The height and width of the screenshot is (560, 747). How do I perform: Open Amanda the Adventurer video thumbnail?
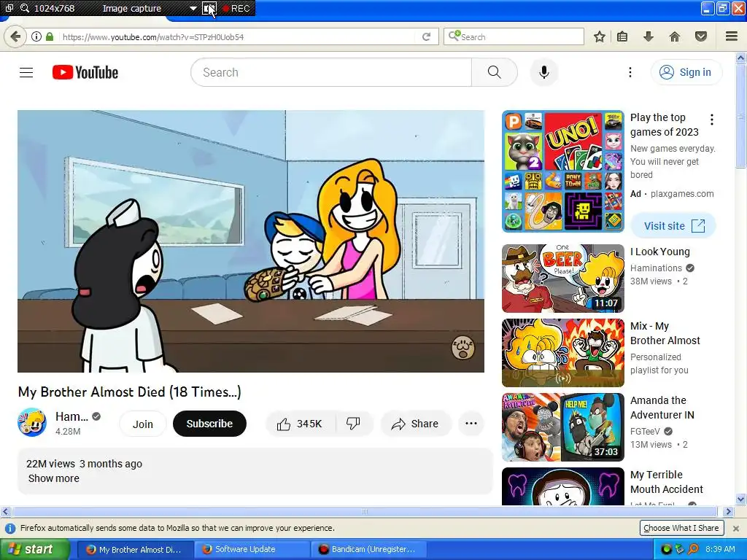[x=563, y=427]
